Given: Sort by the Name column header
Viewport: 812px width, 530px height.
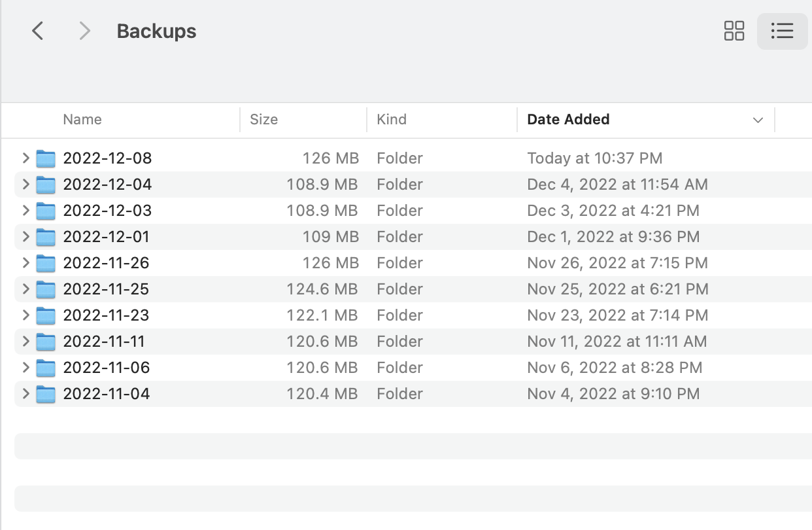Looking at the screenshot, I should (x=82, y=119).
